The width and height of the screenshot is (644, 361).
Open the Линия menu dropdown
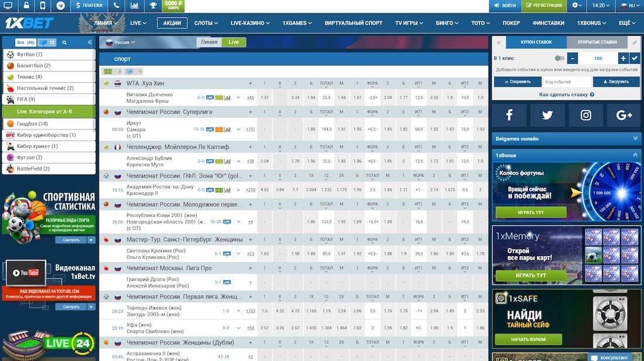(x=105, y=23)
